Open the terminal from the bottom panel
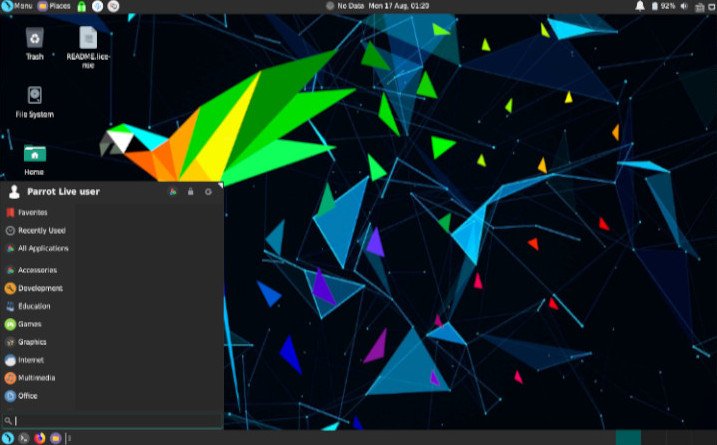This screenshot has width=717, height=445. (x=24, y=438)
